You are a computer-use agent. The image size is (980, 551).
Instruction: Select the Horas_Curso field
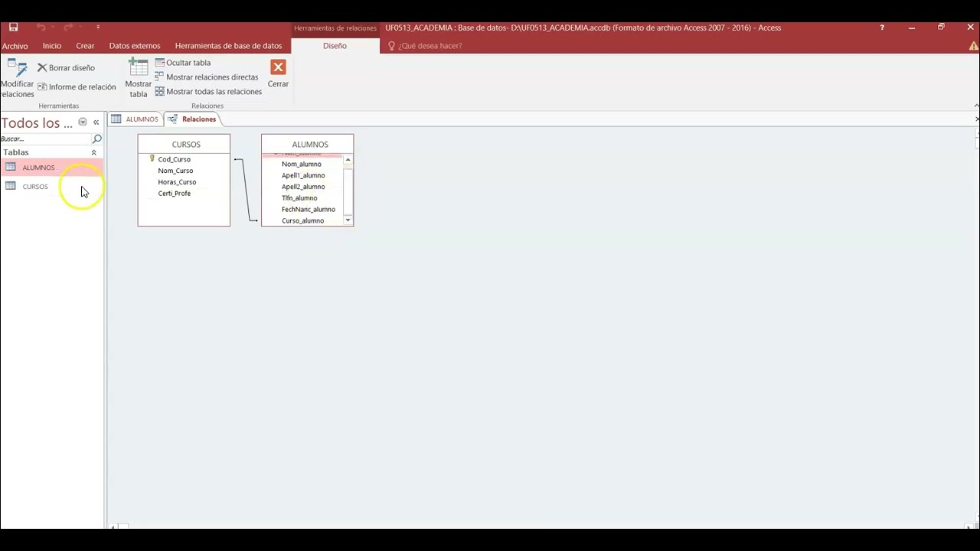click(177, 182)
